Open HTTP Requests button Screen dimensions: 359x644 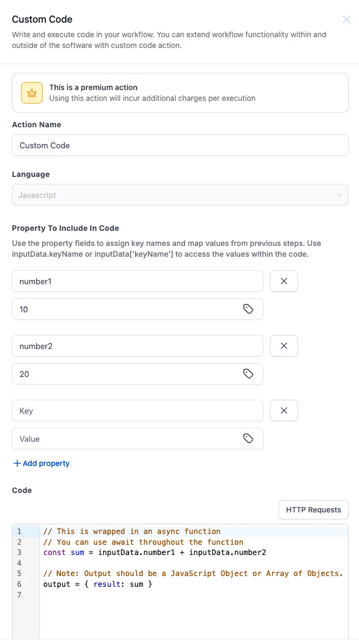[313, 510]
